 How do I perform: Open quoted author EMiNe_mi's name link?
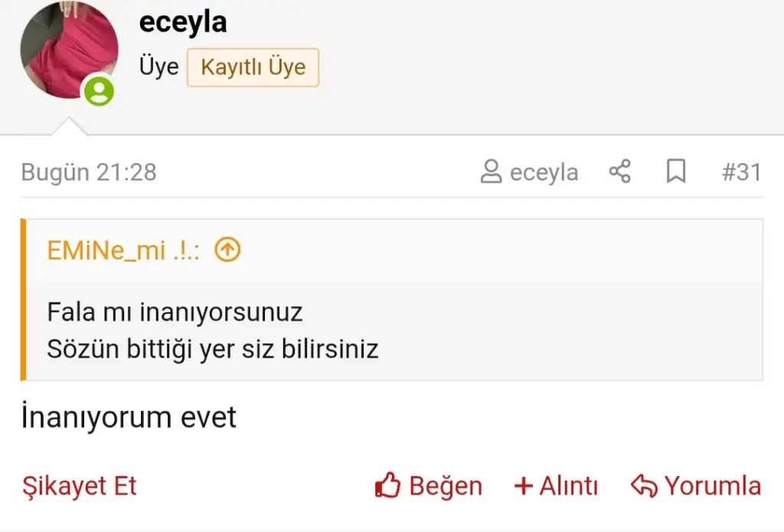coord(122,250)
